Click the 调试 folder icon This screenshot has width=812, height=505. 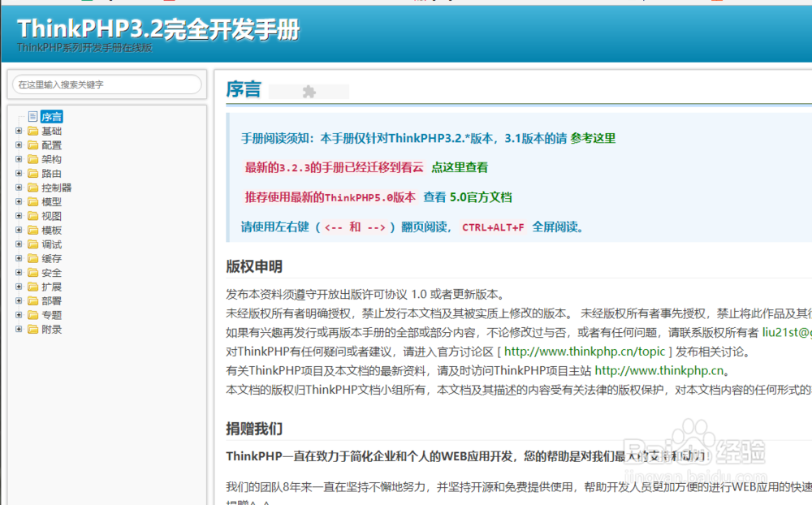click(x=33, y=244)
